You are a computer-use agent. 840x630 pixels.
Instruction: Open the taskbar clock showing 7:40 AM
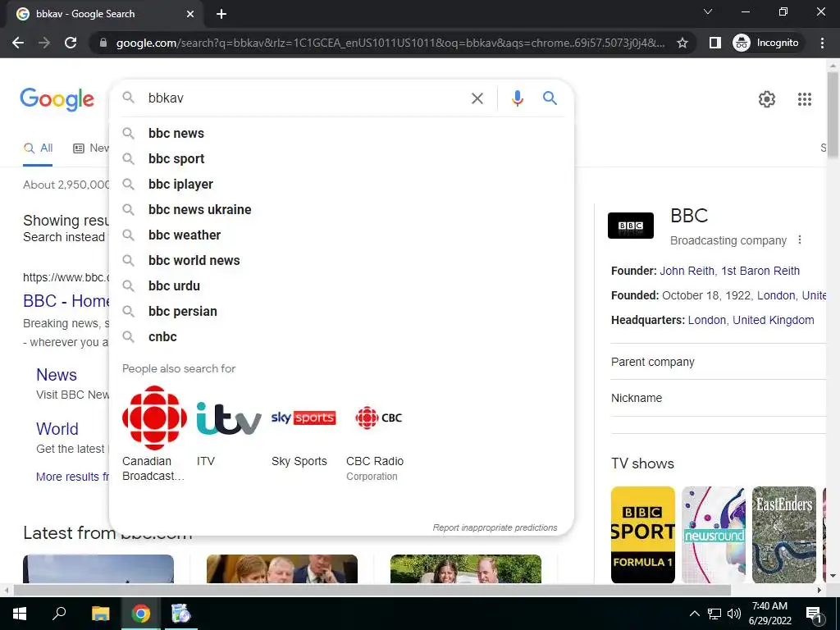click(x=769, y=614)
